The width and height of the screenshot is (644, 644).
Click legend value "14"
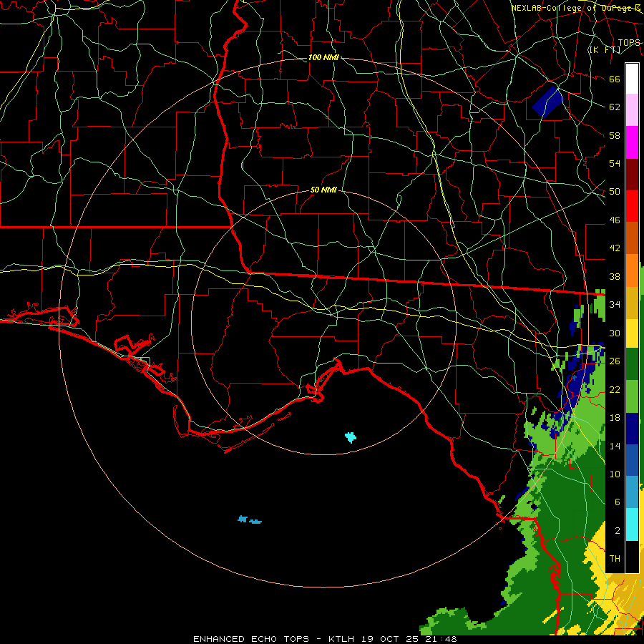pos(615,446)
